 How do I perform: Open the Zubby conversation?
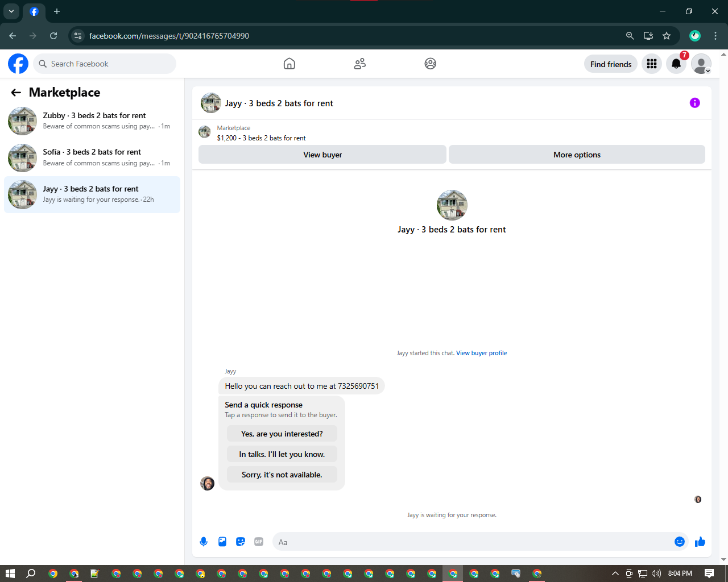coord(92,121)
